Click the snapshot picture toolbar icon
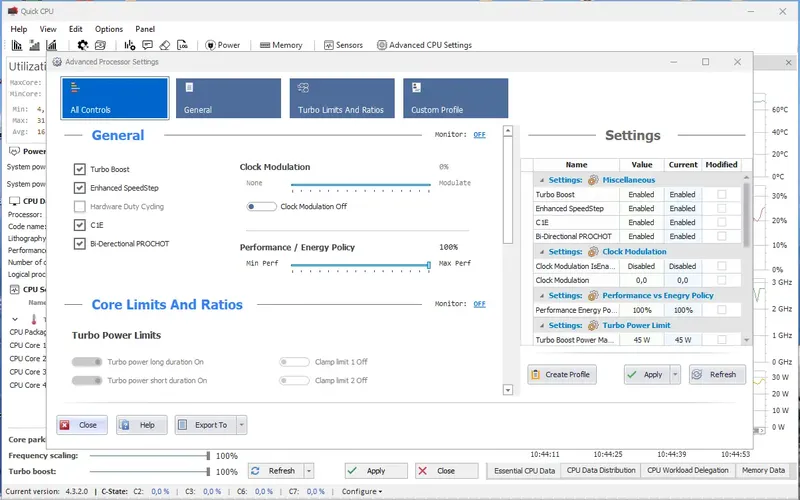 [x=100, y=45]
